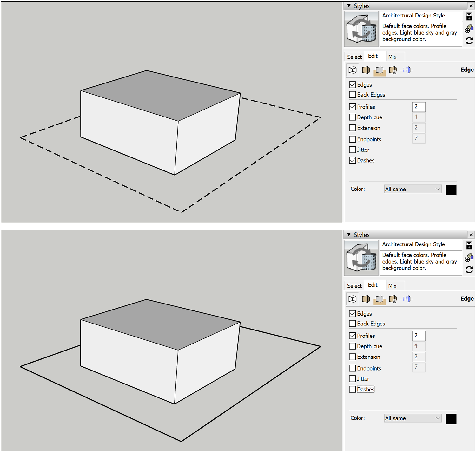Click black edge color swatch in upper panel

point(451,190)
